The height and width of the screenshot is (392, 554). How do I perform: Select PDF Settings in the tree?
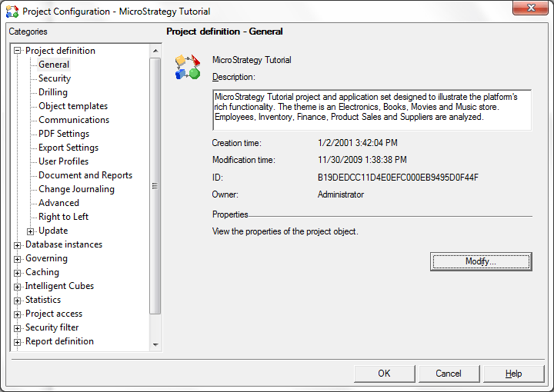pos(64,134)
